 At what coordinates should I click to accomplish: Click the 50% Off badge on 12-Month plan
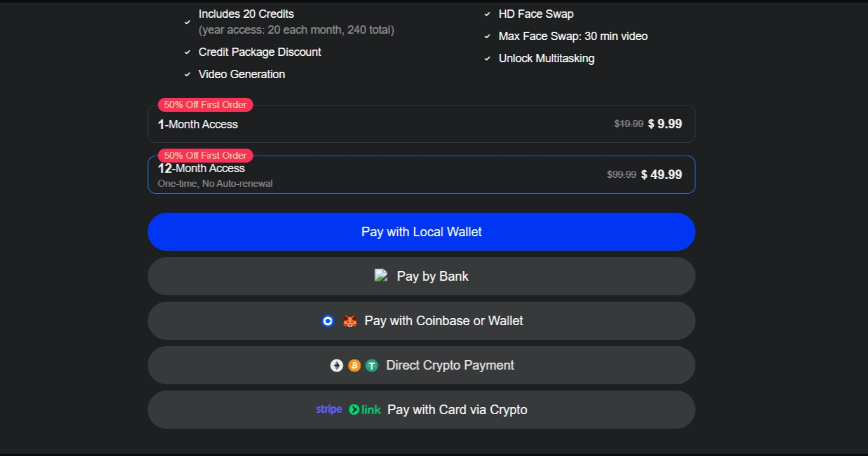point(205,155)
